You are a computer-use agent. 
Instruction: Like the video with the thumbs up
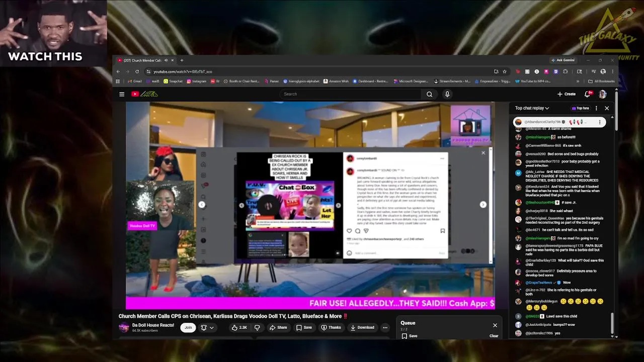239,327
